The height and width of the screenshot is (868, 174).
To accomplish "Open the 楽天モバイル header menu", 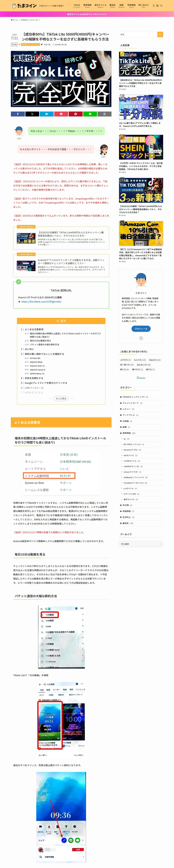I will point(100,6).
